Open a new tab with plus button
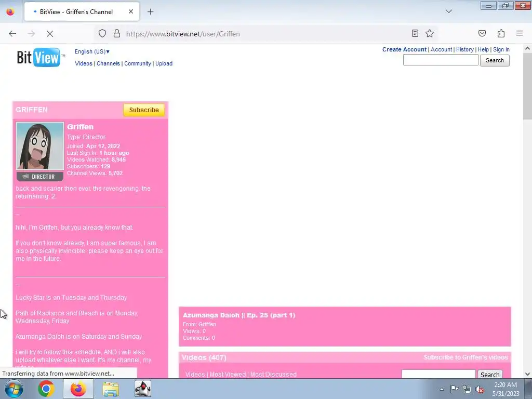The width and height of the screenshot is (532, 399). point(150,12)
